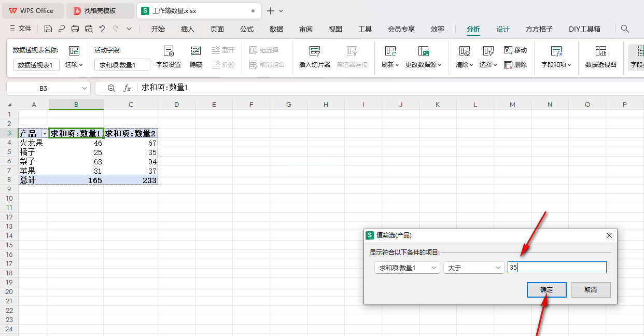Open the 大于 condition dropdown
644x336 pixels.
click(x=474, y=268)
